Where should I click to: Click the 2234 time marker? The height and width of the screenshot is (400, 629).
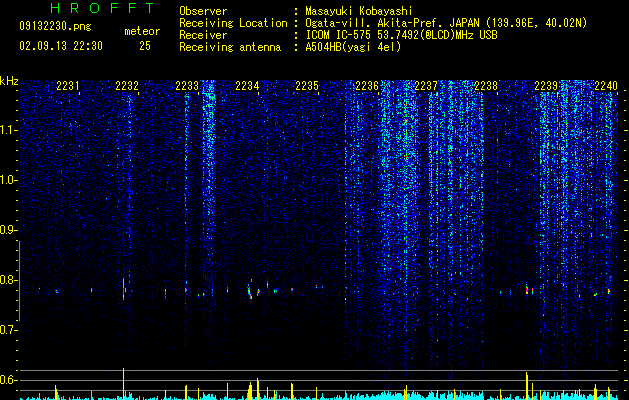tap(247, 85)
